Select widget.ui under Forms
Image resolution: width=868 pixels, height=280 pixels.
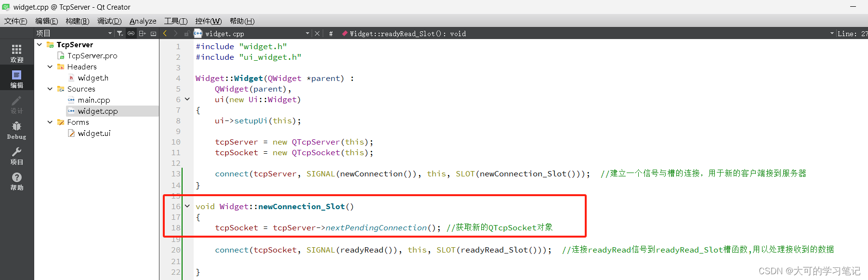pyautogui.click(x=94, y=133)
